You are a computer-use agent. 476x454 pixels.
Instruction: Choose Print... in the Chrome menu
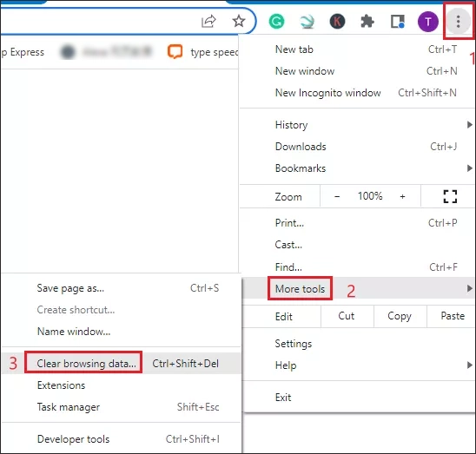(357, 223)
